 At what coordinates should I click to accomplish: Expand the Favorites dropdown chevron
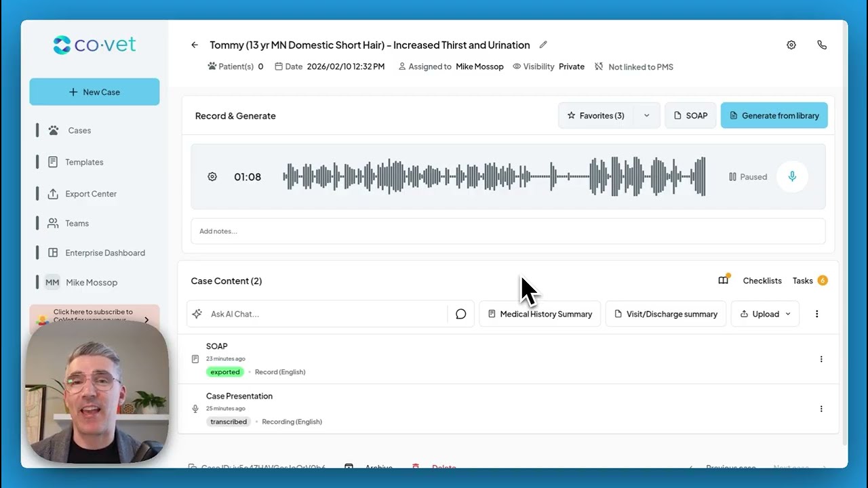coord(647,116)
